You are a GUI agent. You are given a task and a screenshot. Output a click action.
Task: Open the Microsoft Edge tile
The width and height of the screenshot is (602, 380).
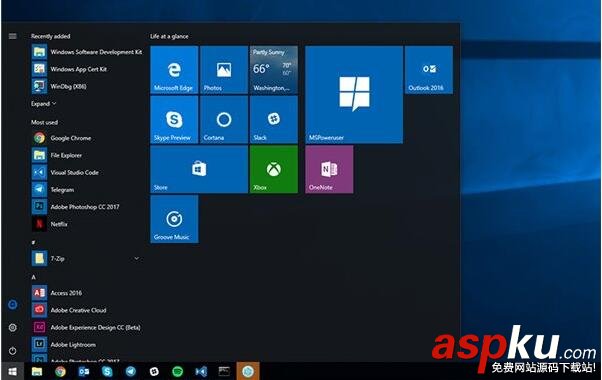174,70
